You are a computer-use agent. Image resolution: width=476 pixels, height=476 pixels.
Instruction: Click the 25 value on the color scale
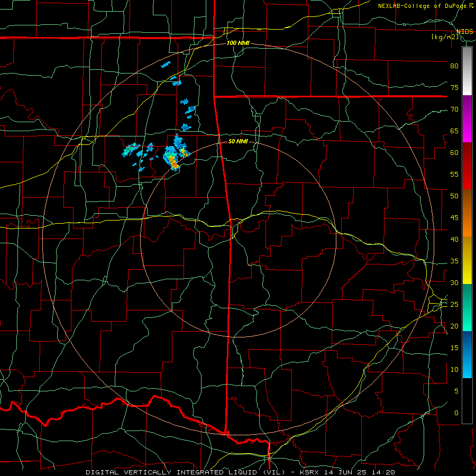(454, 305)
